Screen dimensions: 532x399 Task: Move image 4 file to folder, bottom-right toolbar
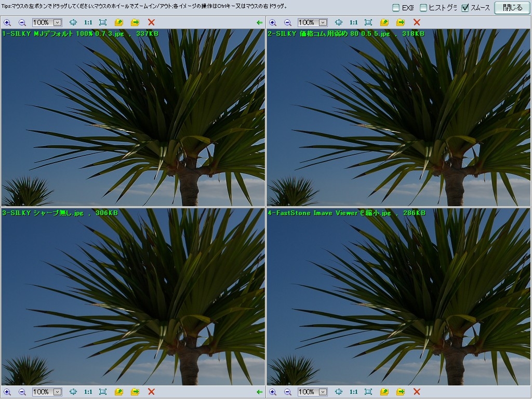(x=401, y=392)
